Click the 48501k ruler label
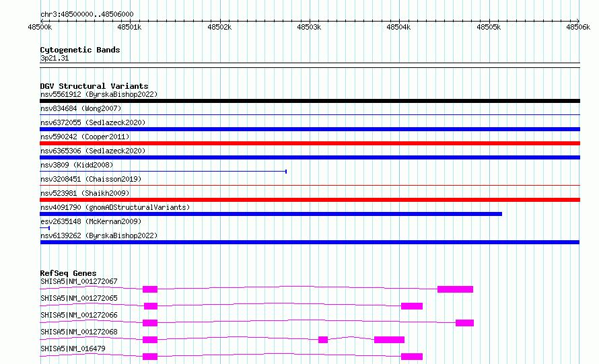The height and width of the screenshot is (364, 599). [x=129, y=27]
